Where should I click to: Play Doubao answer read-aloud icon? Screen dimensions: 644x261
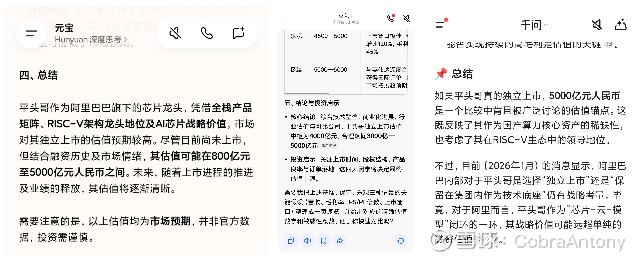click(307, 241)
